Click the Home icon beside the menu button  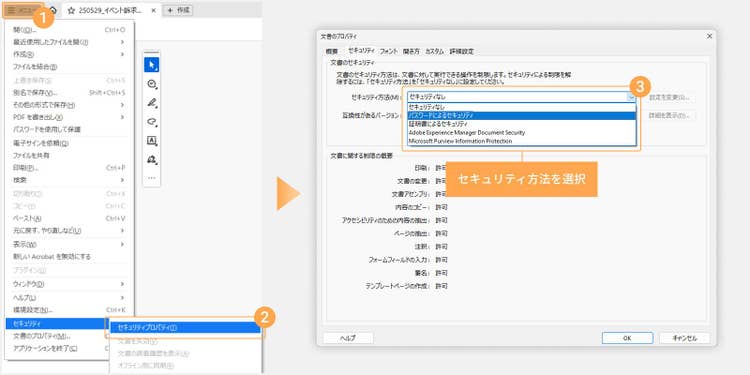(x=53, y=10)
